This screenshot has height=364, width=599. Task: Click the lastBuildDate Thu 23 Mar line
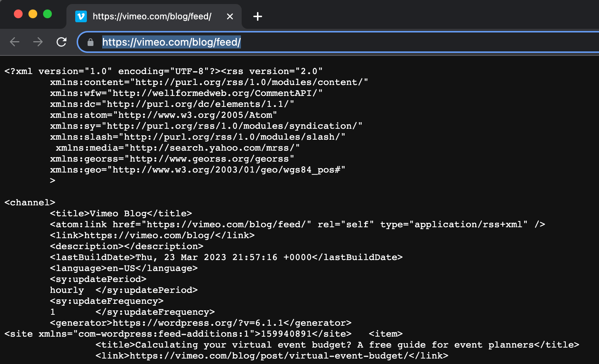pos(226,257)
